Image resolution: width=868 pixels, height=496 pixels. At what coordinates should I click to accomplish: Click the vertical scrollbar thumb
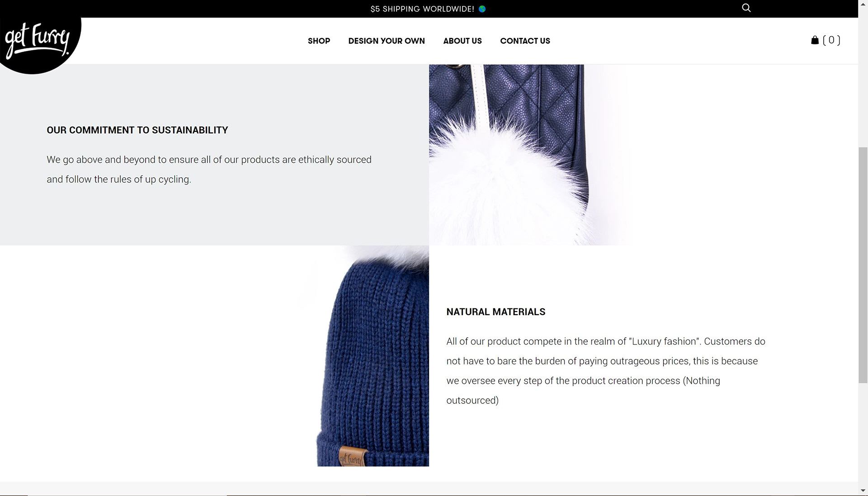863,265
